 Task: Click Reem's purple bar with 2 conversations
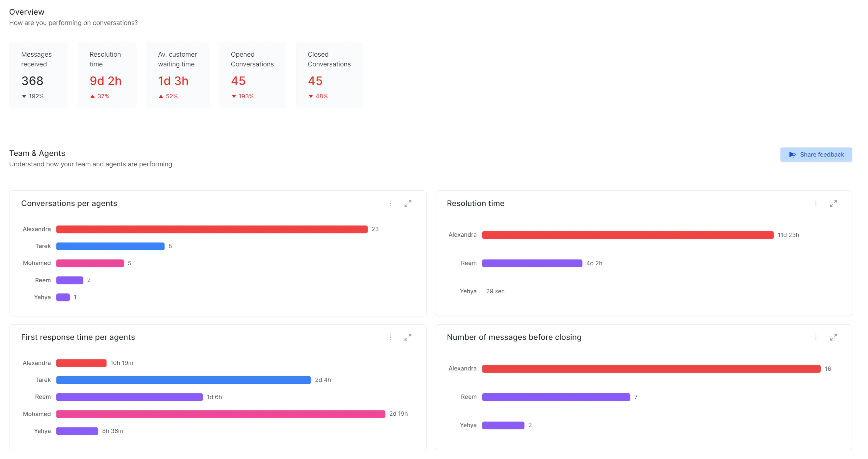click(x=70, y=280)
